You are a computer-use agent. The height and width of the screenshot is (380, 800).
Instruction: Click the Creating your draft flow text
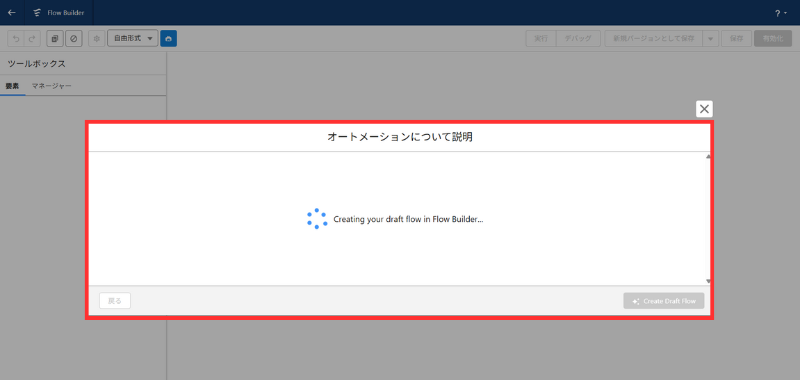(408, 219)
